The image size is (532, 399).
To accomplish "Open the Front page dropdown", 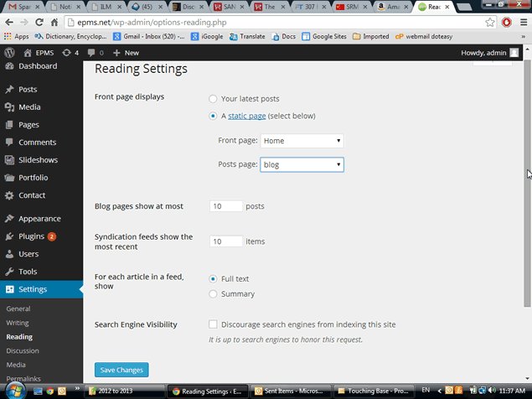I will [302, 141].
